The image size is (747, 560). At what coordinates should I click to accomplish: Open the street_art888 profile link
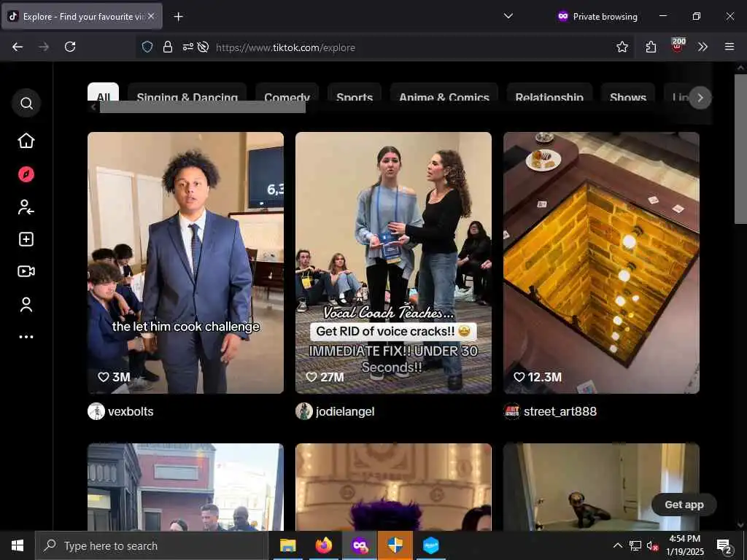[x=560, y=411]
